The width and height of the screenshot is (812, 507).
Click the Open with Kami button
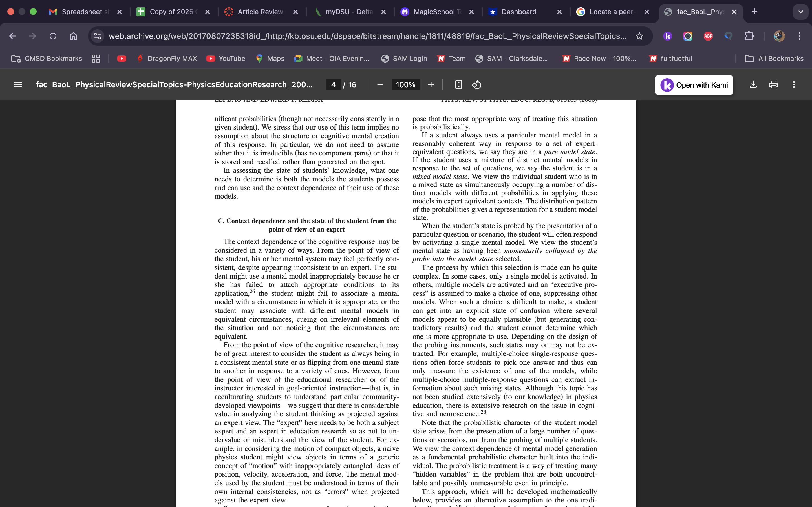click(x=694, y=85)
